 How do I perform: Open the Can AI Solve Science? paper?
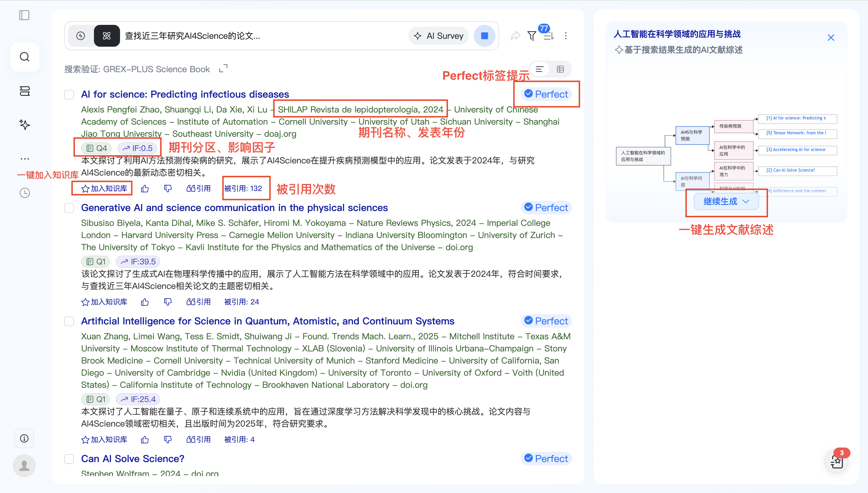pyautogui.click(x=133, y=458)
